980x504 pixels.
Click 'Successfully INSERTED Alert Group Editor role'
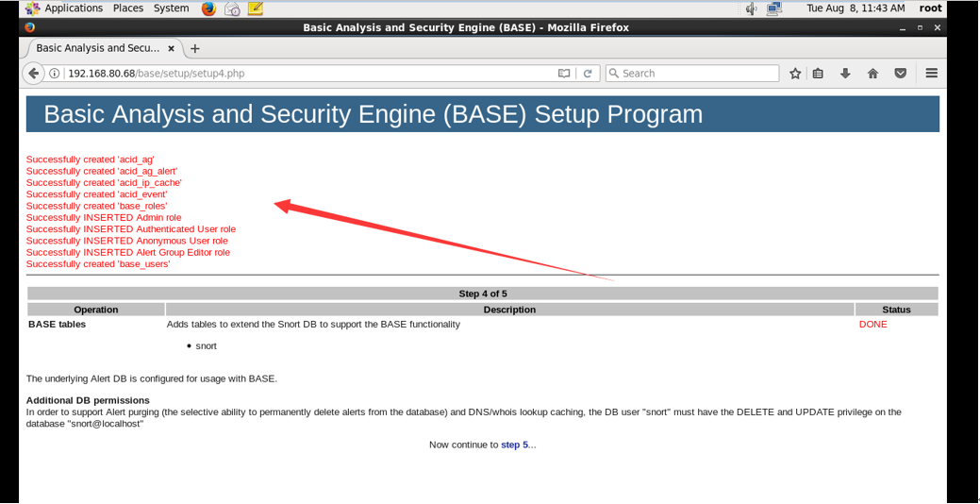[128, 253]
